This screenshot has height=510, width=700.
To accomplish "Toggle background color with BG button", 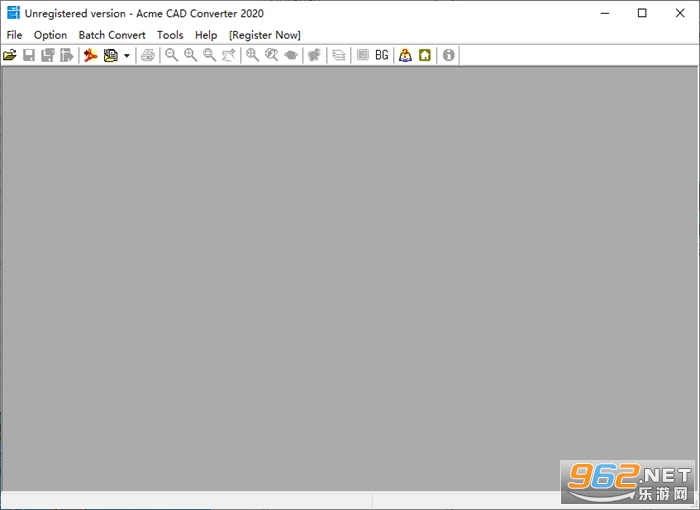I will pos(382,55).
